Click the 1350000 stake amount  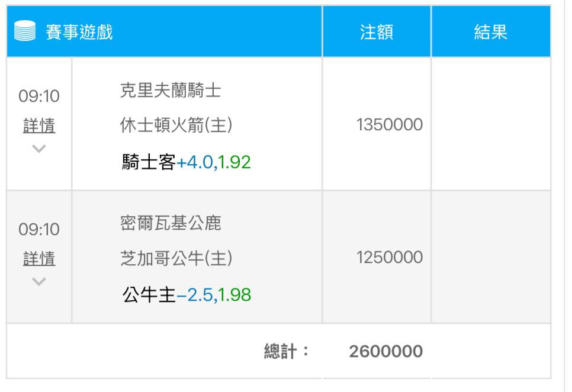click(390, 125)
